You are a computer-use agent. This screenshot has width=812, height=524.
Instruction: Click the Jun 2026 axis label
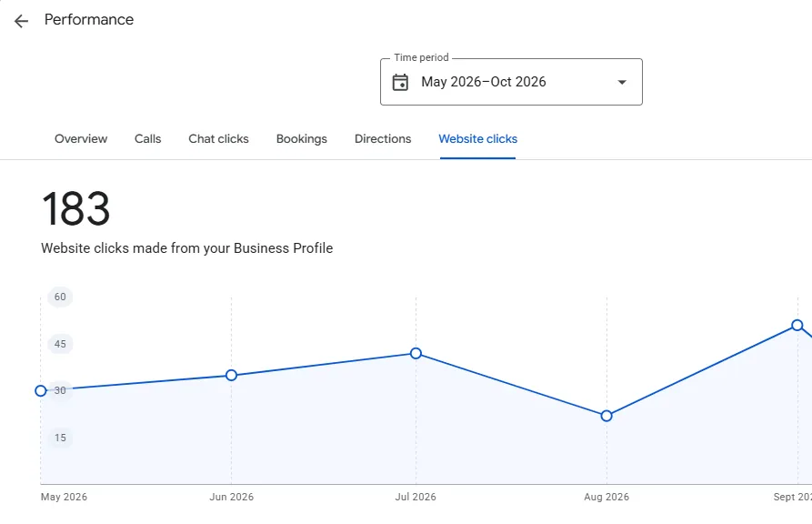click(232, 497)
